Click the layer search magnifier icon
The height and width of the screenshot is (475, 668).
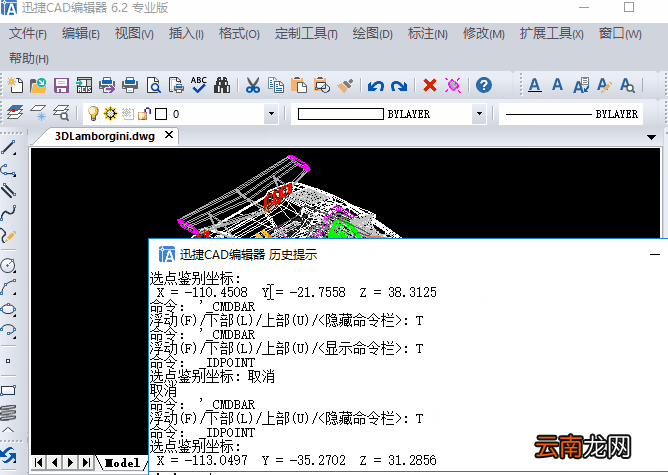(61, 113)
